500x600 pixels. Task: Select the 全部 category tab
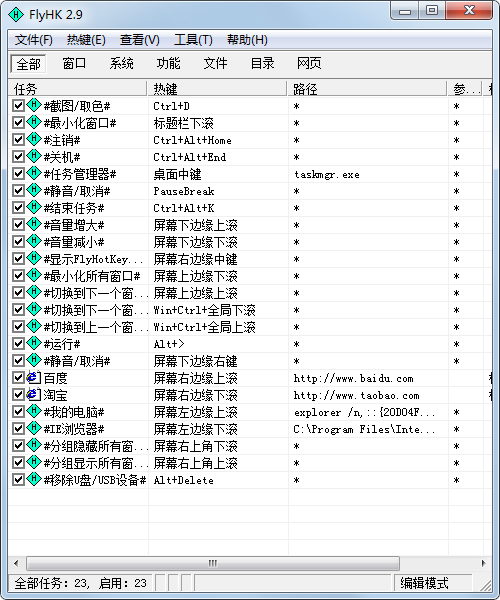tap(28, 64)
